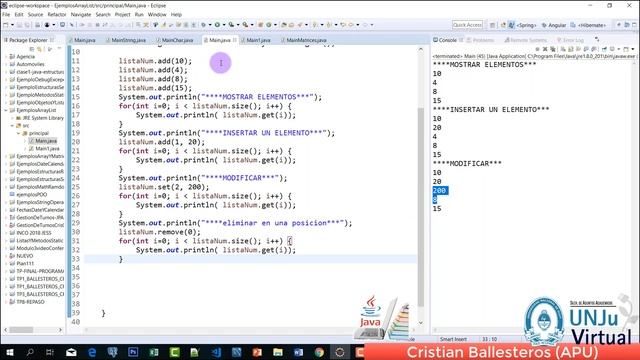640x360 pixels.
Task: Open the Console view menu dropdown arrow
Action: click(x=633, y=49)
